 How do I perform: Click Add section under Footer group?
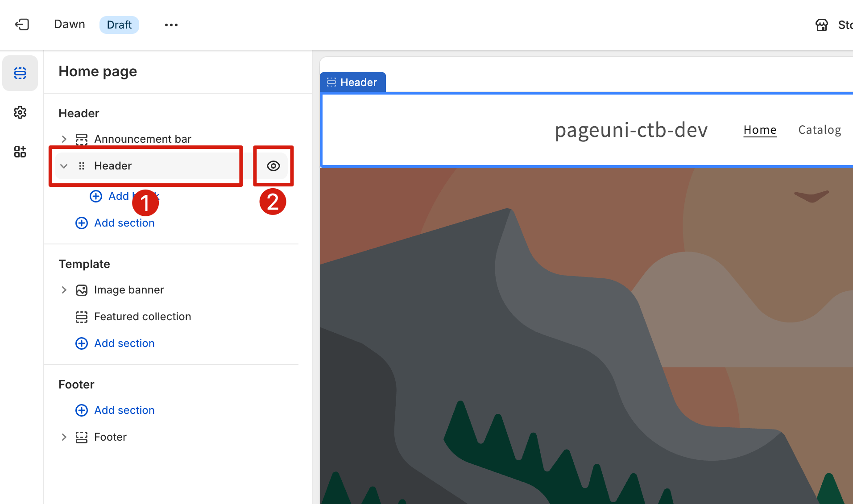[x=124, y=410]
